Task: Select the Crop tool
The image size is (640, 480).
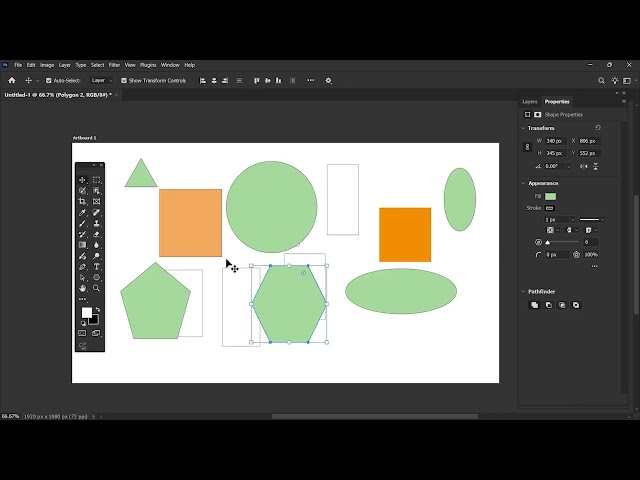Action: pos(82,202)
